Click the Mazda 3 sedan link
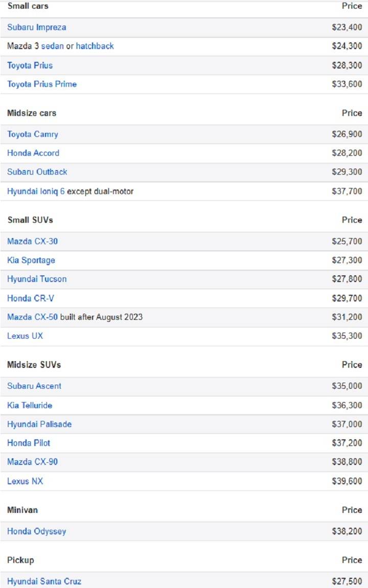The image size is (368, 588). (x=52, y=46)
